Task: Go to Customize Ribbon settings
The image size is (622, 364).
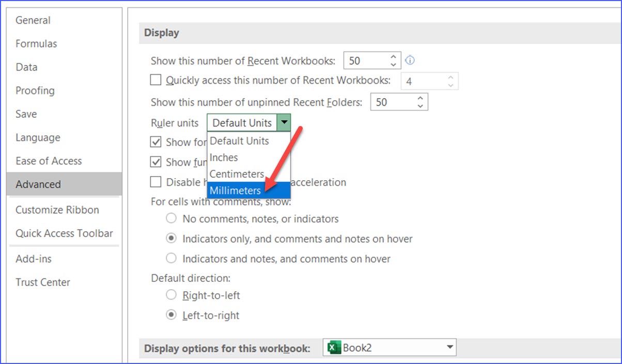Action: [57, 210]
